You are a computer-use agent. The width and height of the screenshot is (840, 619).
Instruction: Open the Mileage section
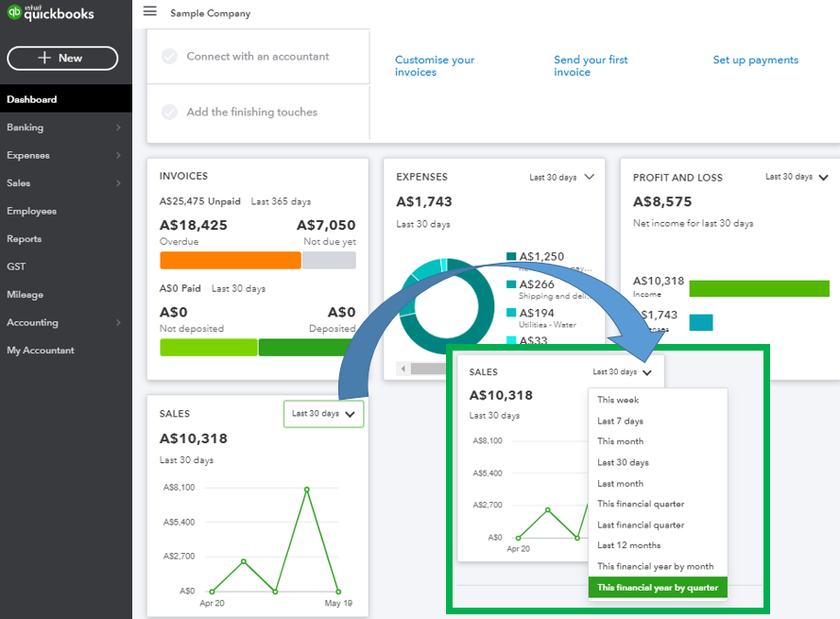click(x=25, y=294)
